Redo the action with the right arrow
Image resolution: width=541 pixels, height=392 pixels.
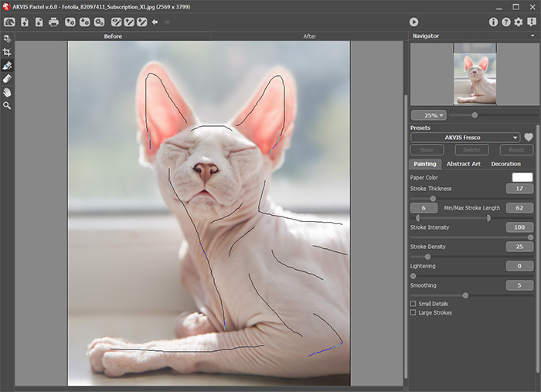coord(167,22)
